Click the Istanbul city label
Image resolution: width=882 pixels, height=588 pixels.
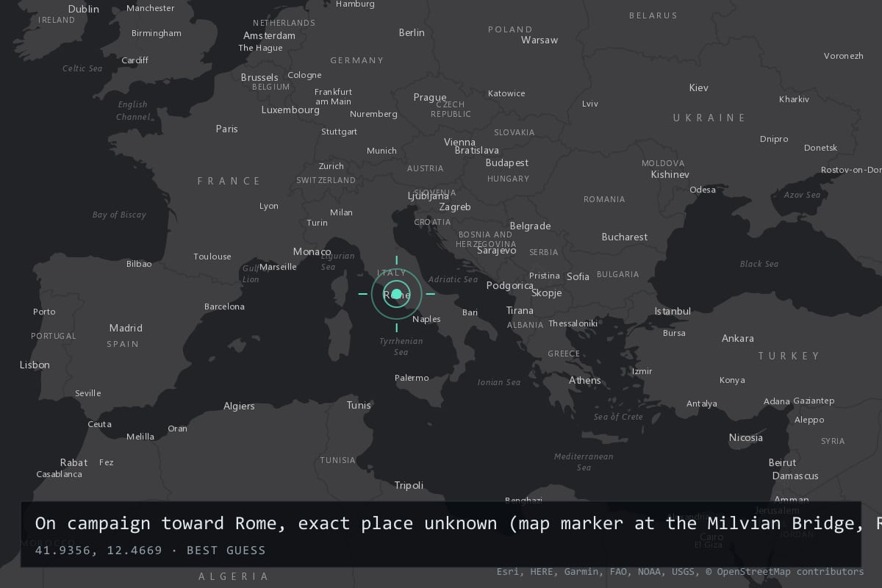pyautogui.click(x=673, y=311)
